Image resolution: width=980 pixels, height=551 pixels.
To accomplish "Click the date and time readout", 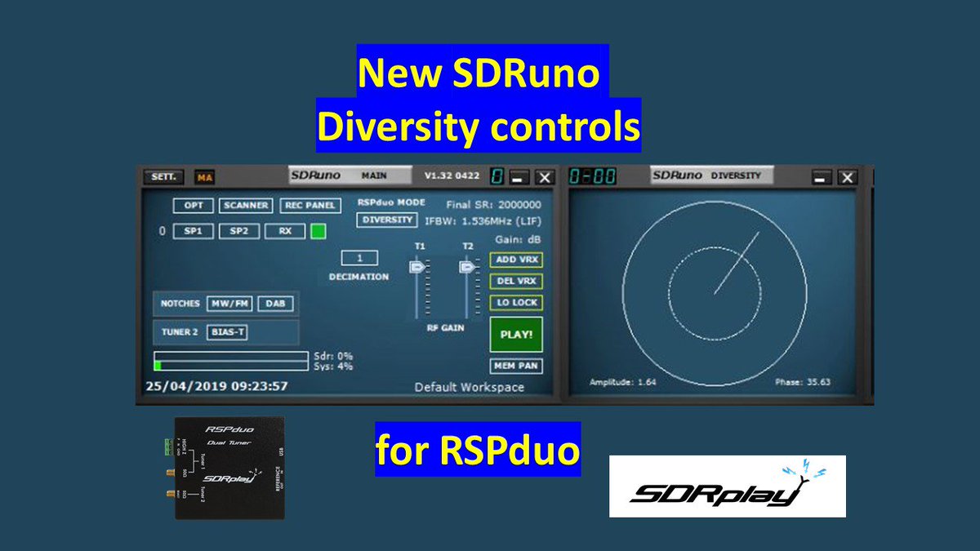I will tap(216, 385).
